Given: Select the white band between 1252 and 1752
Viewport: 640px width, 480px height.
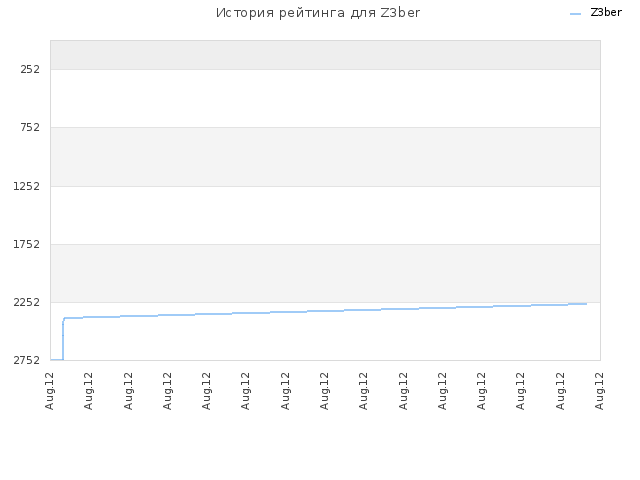Looking at the screenshot, I should tap(325, 215).
